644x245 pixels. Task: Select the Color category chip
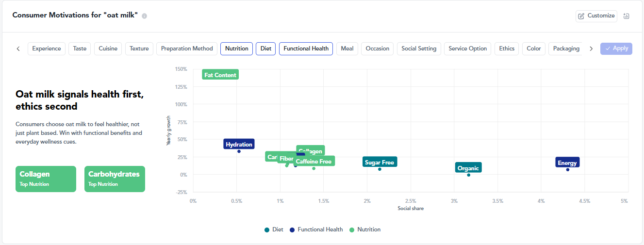pyautogui.click(x=534, y=49)
